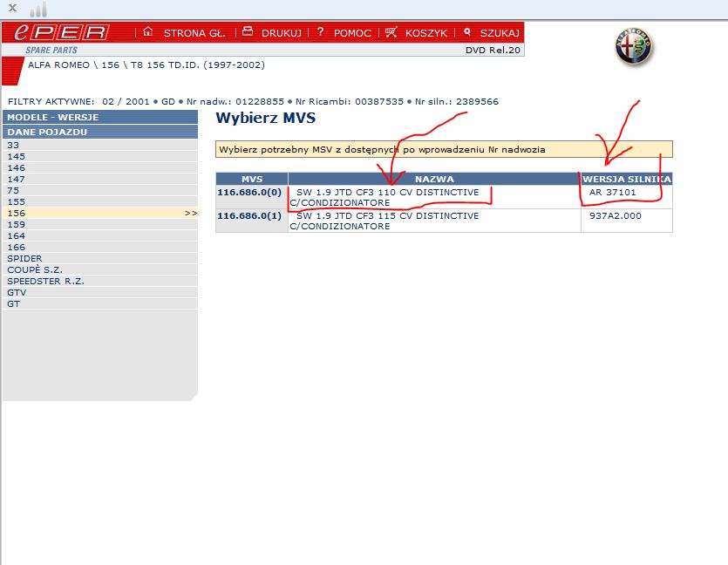
Task: Select model 145 in the list
Action: coord(100,156)
